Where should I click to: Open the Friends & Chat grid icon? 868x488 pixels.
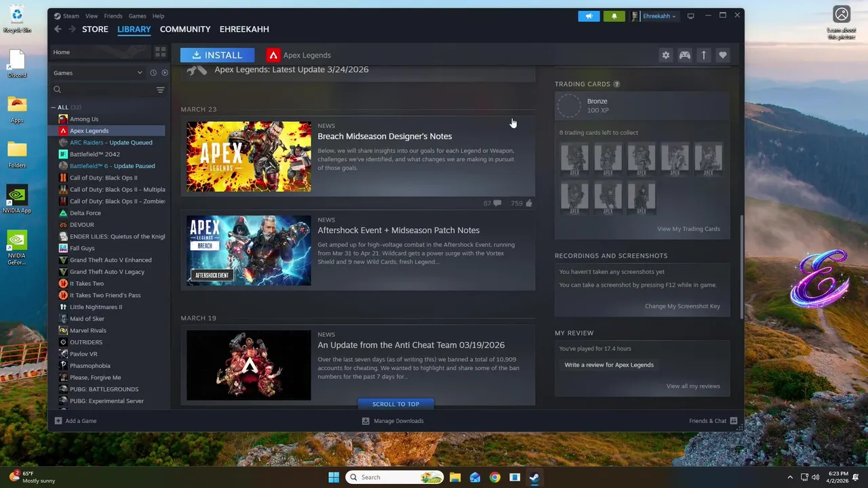point(733,421)
